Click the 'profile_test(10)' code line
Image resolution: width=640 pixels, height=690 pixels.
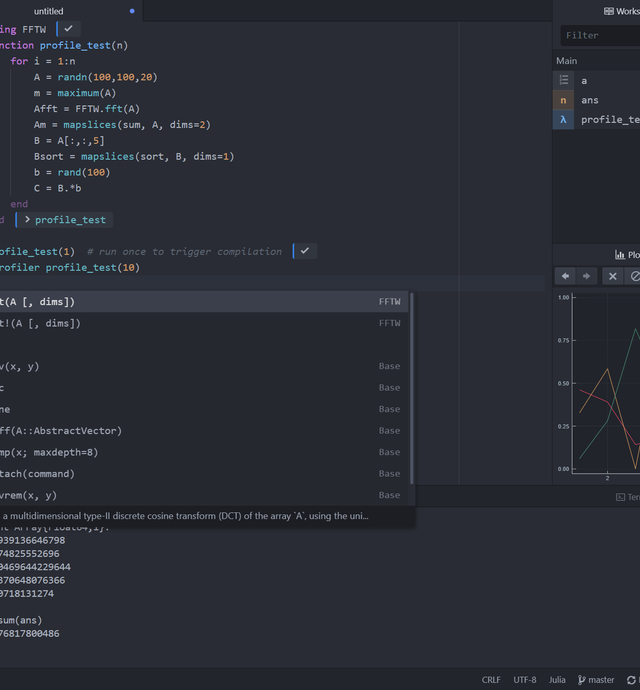[92, 267]
